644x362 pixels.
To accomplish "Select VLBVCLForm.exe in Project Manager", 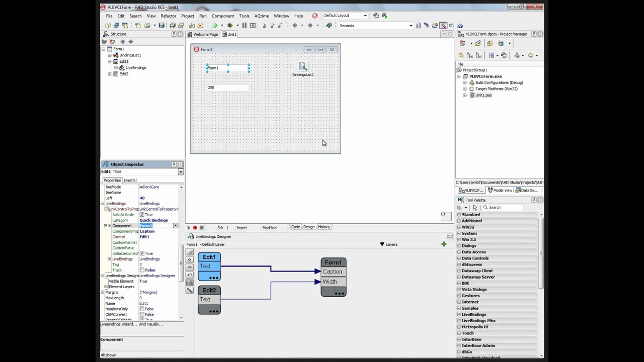I will 486,76.
